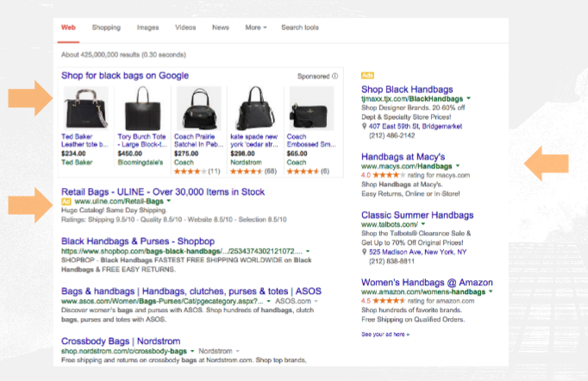Viewport: 588px width, 381px height.
Task: Expand dropdown arrow next to shopbop.com URL
Action: click(x=308, y=251)
